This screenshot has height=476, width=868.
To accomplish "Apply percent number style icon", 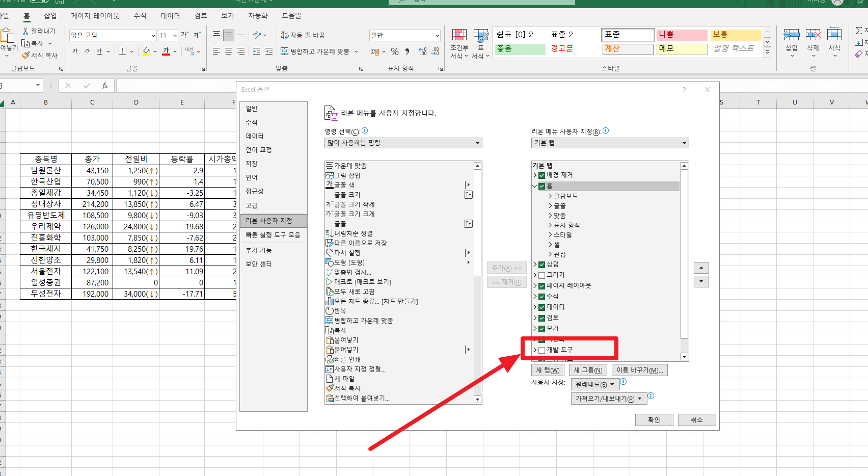I will (x=395, y=51).
